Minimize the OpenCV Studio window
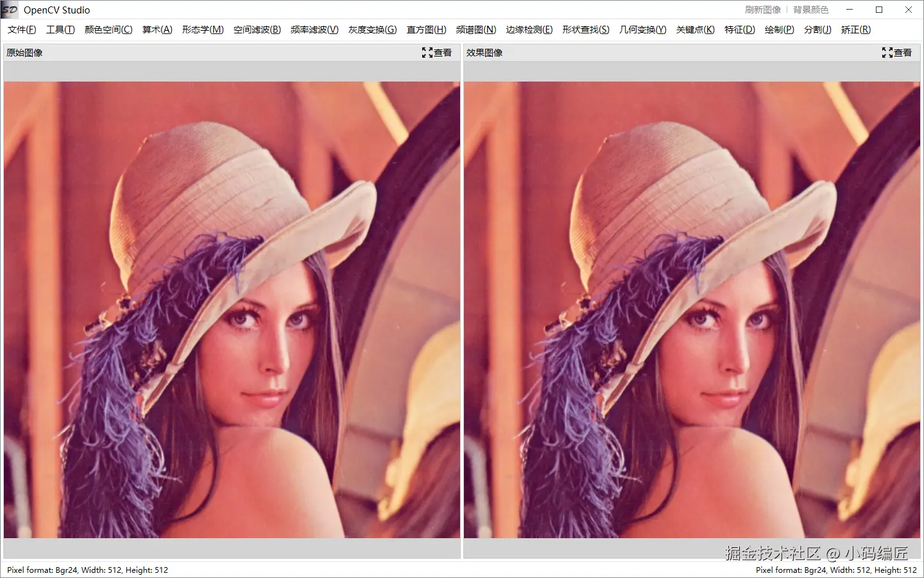 point(850,10)
